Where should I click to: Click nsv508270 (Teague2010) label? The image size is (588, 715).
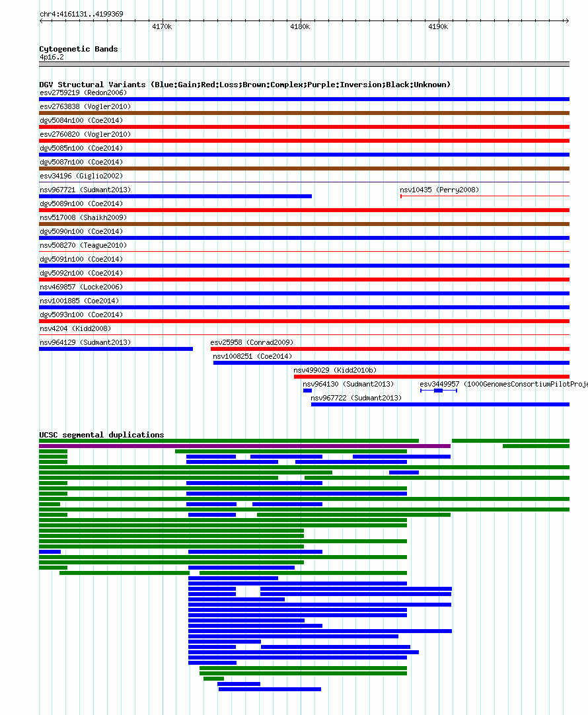pyautogui.click(x=83, y=245)
